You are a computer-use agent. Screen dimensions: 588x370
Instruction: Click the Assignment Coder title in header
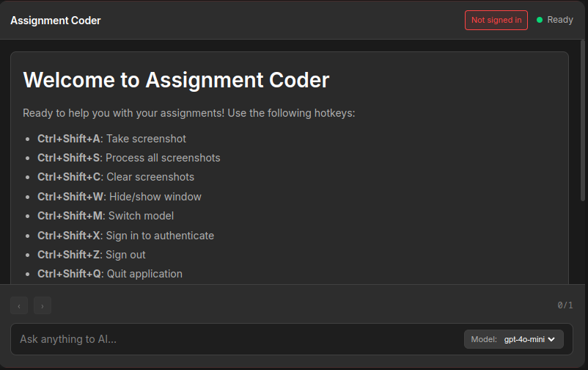coord(56,21)
